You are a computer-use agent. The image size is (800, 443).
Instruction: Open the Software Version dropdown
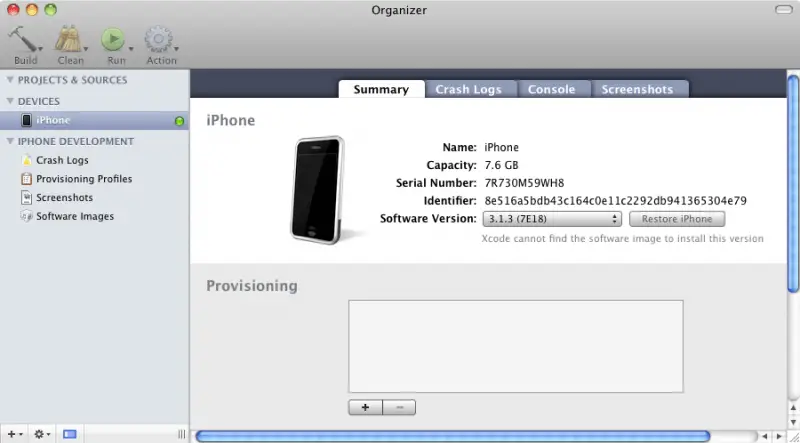pyautogui.click(x=552, y=219)
